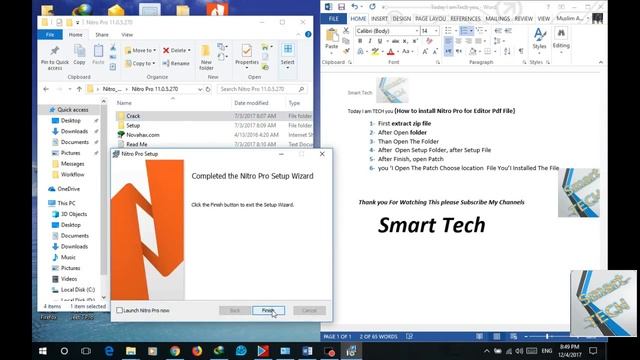Screen dimensions: 640x360
Task: Click Line Spacing icon in Word
Action: (498, 41)
